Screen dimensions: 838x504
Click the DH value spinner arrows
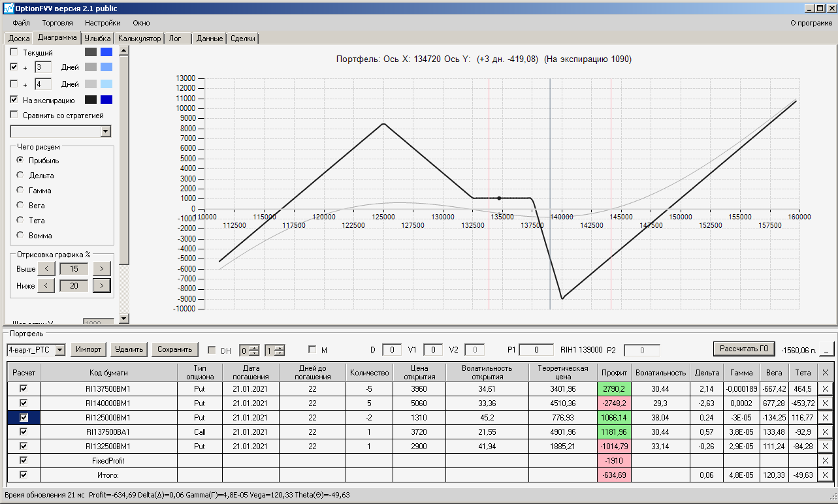click(255, 351)
